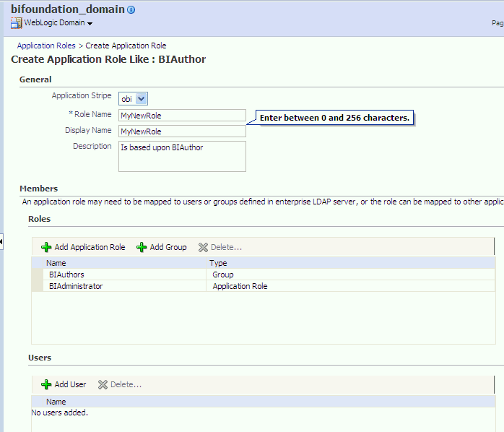Open the Application Stripe obi dropdown
The height and width of the screenshot is (432, 504).
133,99
